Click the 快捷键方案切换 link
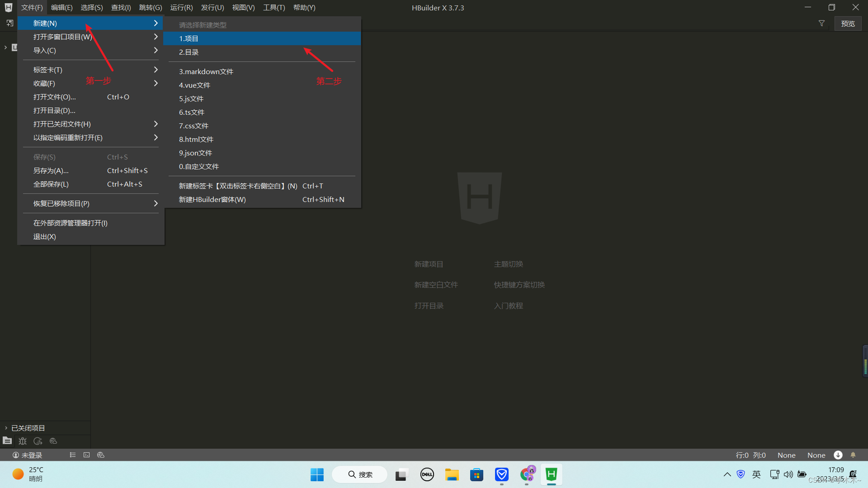868x488 pixels. pos(519,285)
